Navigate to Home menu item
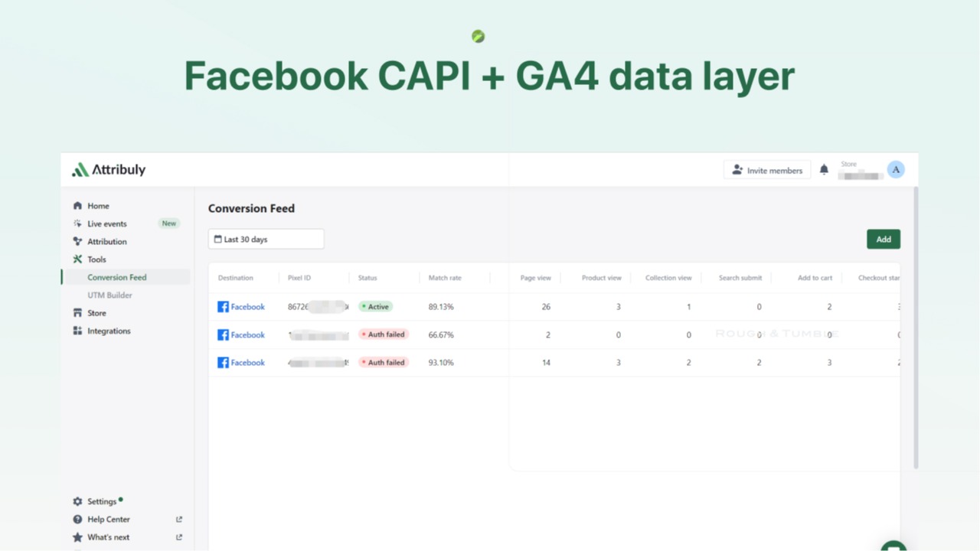This screenshot has height=551, width=980. click(98, 206)
